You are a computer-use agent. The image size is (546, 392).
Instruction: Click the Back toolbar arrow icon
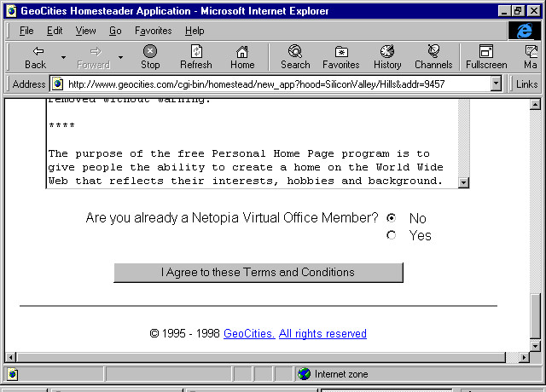[x=38, y=51]
